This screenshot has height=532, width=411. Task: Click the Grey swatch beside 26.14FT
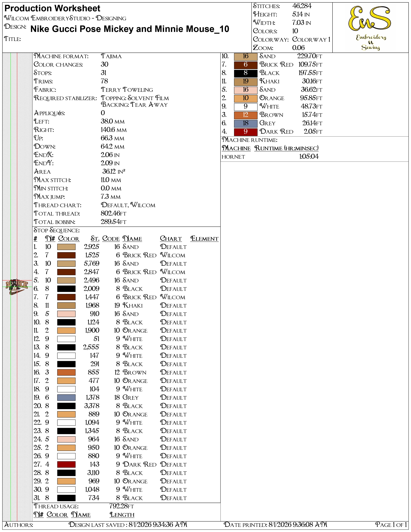246,123
